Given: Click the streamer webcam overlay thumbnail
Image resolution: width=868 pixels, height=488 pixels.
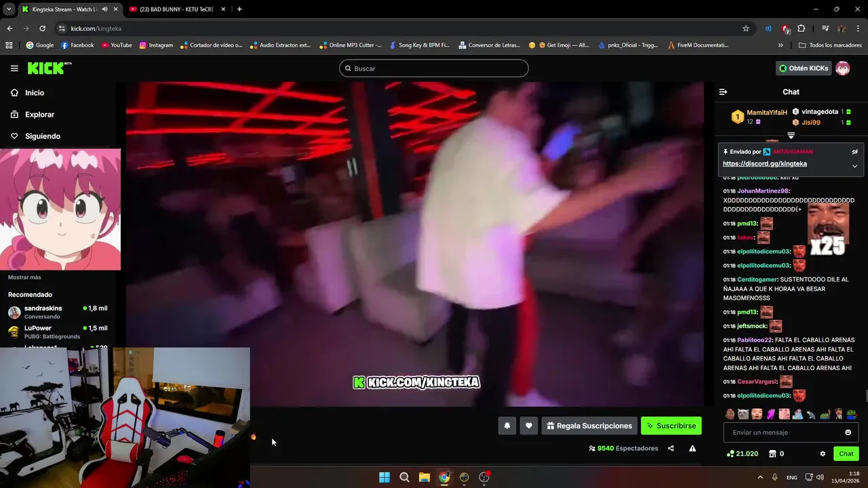Looking at the screenshot, I should coord(125,417).
